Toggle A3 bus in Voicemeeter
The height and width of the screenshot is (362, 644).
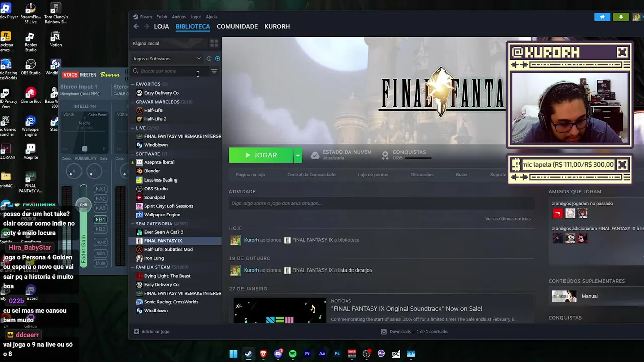(101, 208)
